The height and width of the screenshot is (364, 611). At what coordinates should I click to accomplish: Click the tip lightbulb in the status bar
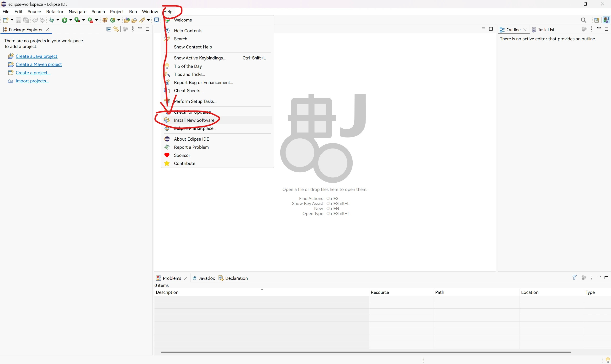607,360
